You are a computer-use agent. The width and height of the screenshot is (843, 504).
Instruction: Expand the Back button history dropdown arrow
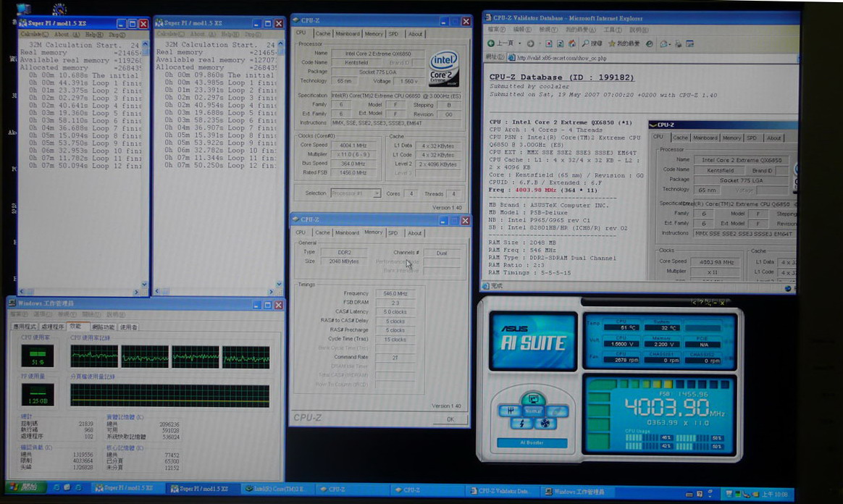(520, 43)
